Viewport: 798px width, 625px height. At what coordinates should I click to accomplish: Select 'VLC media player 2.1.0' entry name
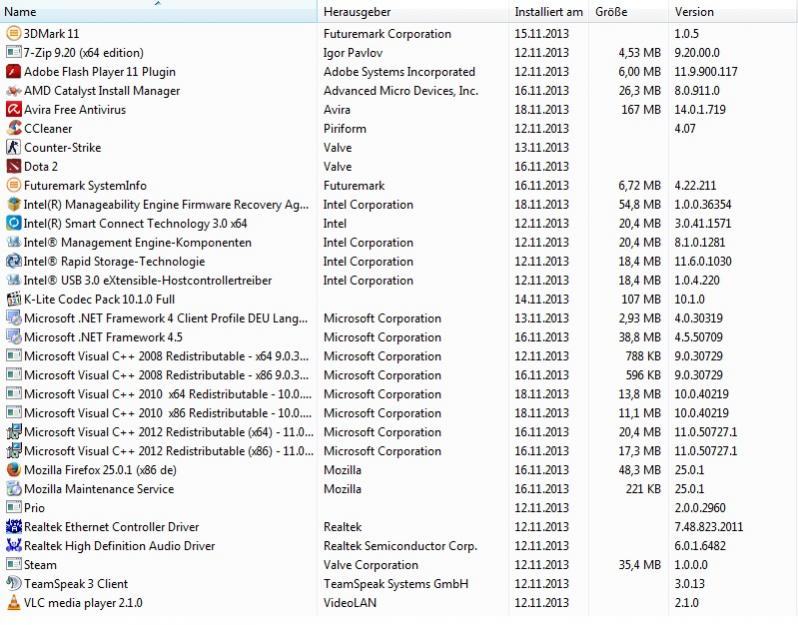tap(83, 603)
